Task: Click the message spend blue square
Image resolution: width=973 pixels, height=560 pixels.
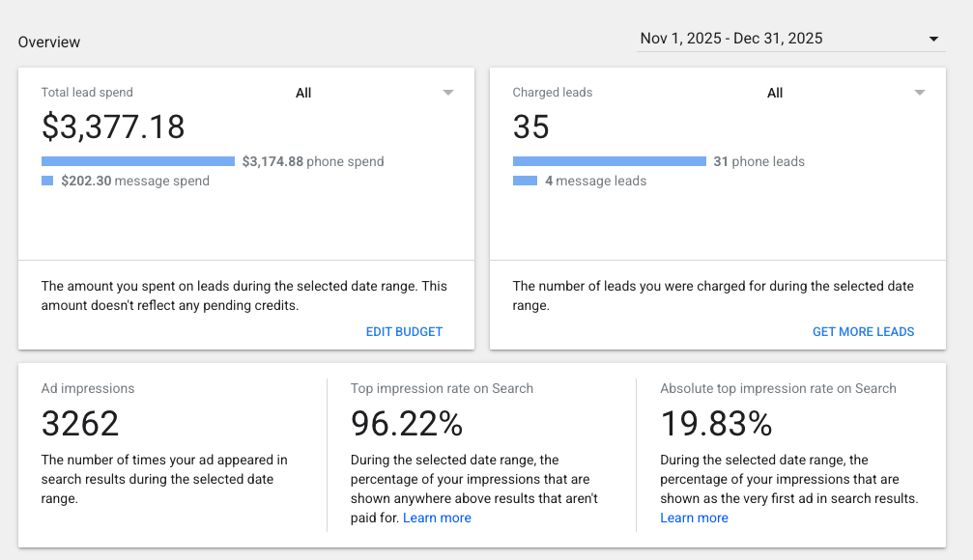Action: [x=47, y=181]
